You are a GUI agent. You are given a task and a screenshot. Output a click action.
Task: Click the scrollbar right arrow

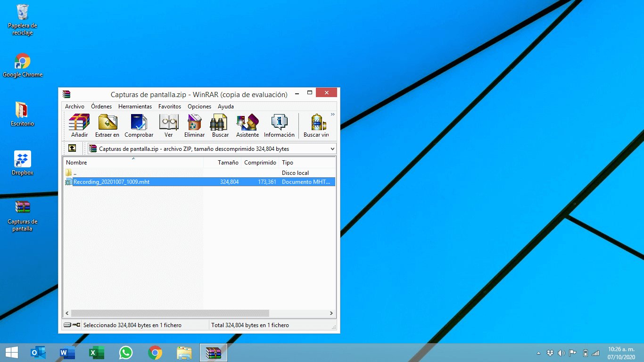click(x=331, y=313)
